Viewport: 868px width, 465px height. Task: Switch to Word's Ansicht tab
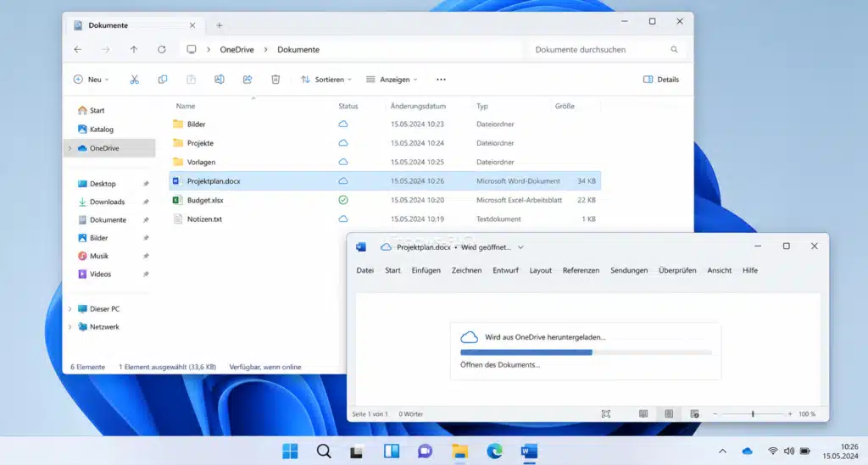click(719, 270)
